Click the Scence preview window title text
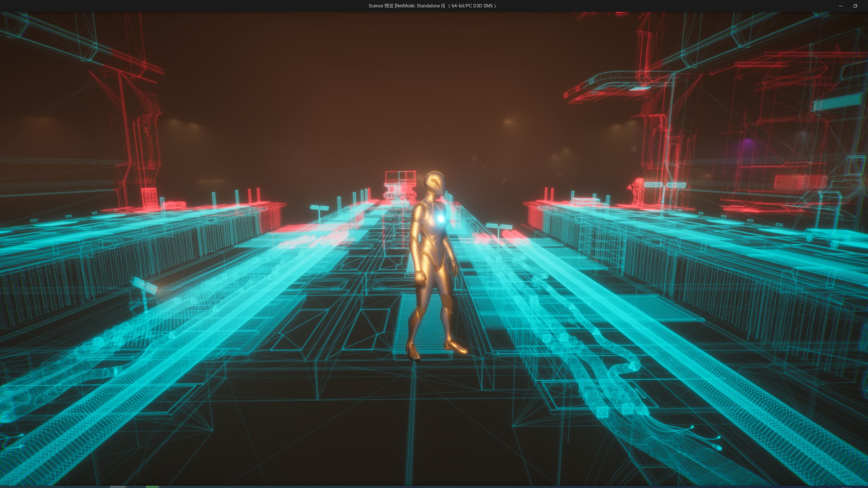 (x=432, y=6)
